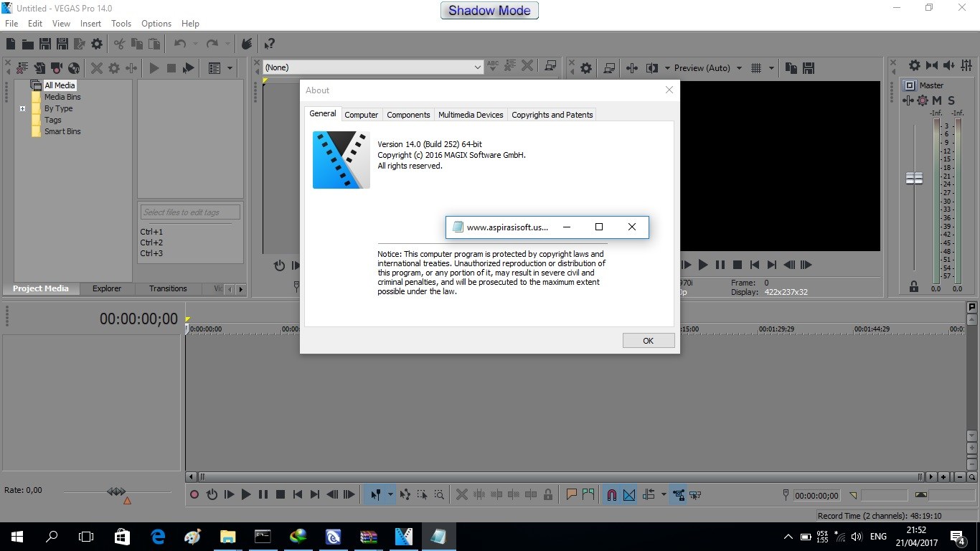Open Video Preview gear properties icon

click(586, 68)
